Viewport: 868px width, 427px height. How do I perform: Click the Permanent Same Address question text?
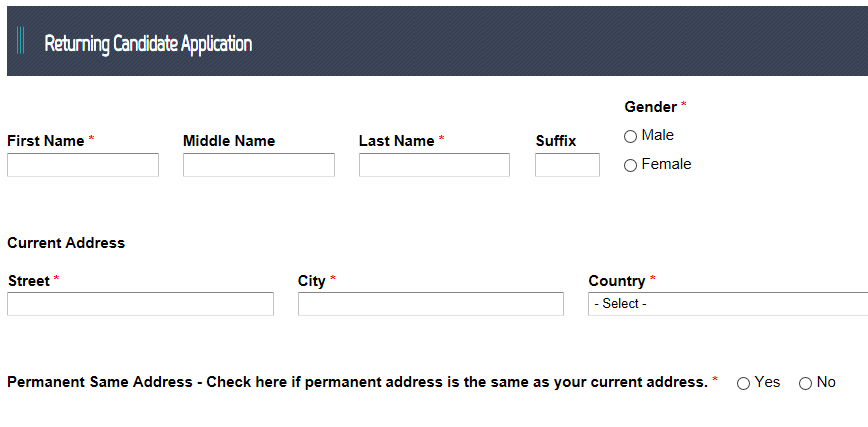357,382
